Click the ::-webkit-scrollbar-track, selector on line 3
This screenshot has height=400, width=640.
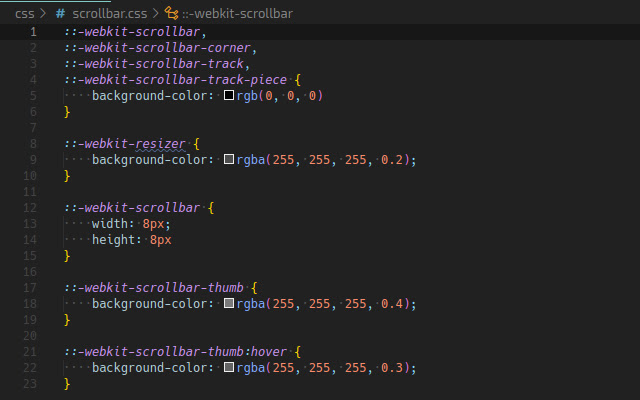(157, 64)
